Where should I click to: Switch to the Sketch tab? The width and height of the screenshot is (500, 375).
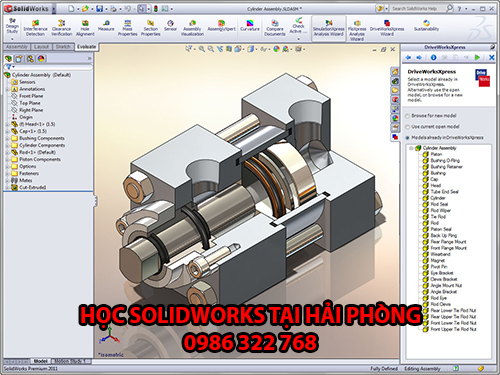[x=63, y=47]
